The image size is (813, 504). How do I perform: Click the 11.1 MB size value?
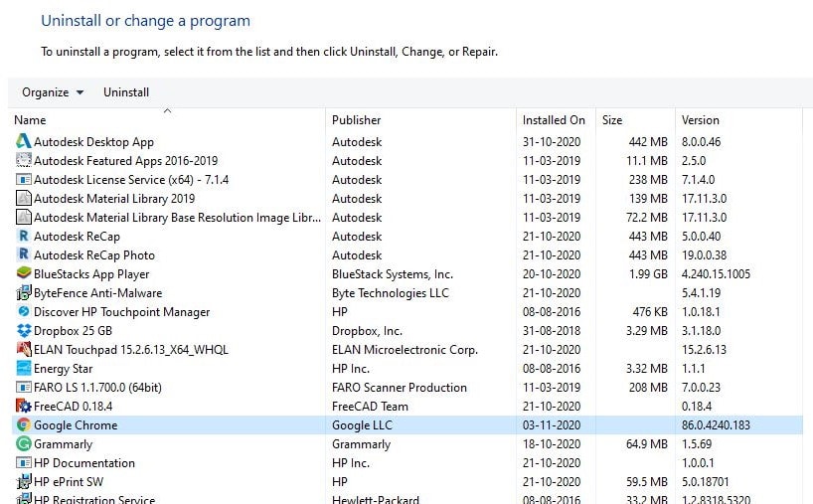tap(647, 161)
